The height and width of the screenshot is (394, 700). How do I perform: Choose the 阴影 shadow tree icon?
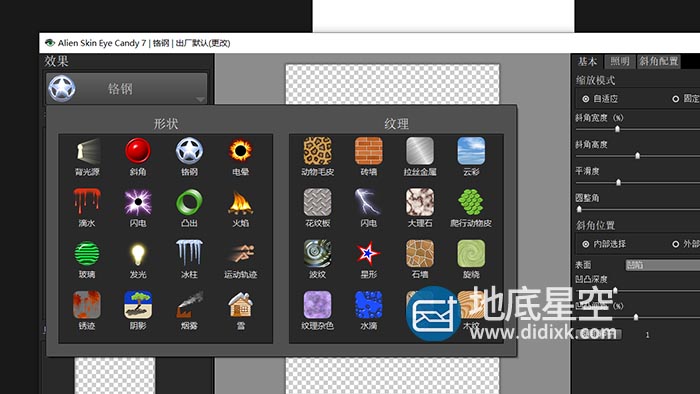tap(138, 305)
